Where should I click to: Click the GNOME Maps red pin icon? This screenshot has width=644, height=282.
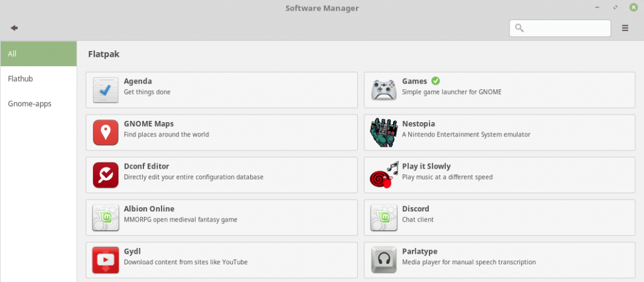coord(106,132)
